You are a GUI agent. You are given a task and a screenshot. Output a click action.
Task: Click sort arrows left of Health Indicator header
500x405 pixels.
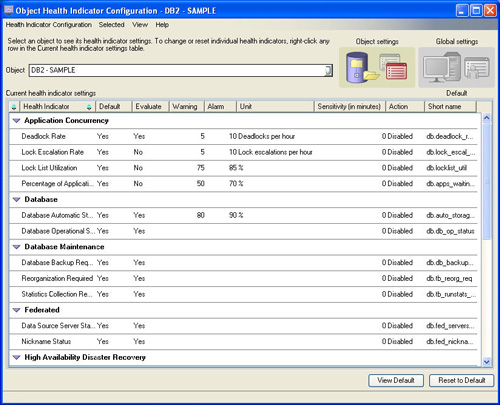coord(14,107)
